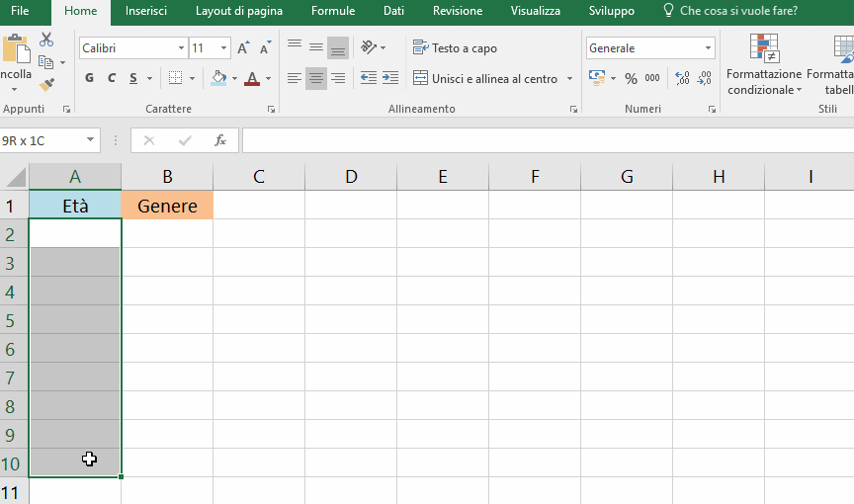Image resolution: width=854 pixels, height=504 pixels.
Task: Open the File tab
Action: (x=20, y=11)
